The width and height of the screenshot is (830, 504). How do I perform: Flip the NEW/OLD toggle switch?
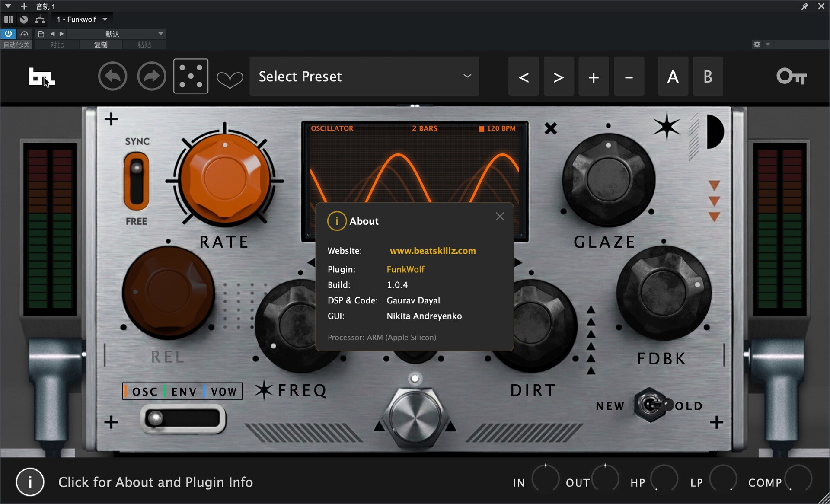[x=650, y=405]
